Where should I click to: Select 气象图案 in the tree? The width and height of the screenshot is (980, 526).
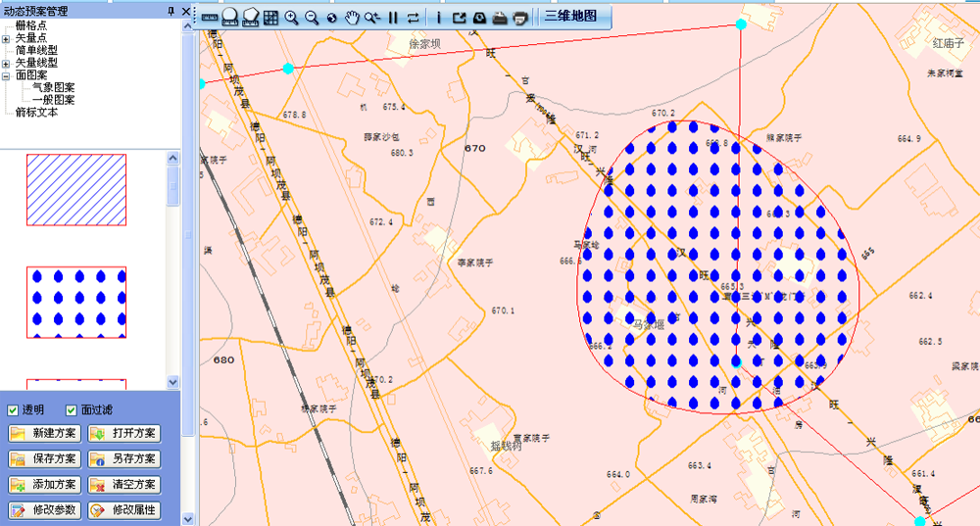[53, 87]
